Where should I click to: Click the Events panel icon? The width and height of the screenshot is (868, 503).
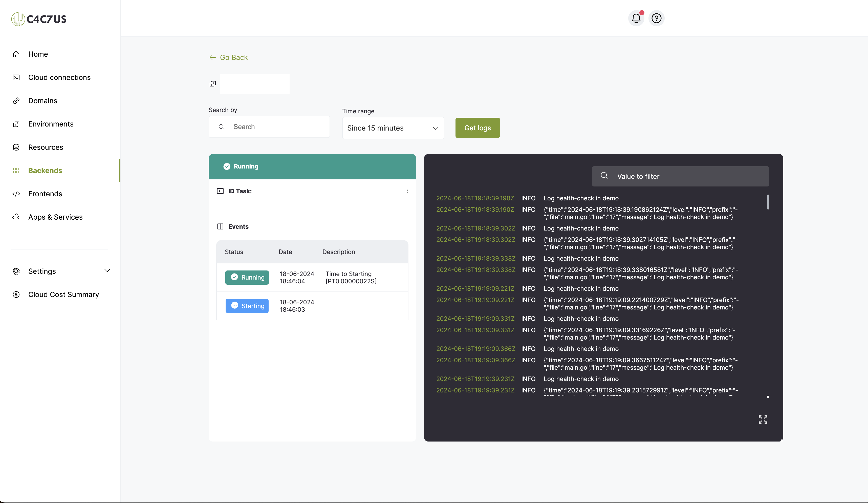(x=220, y=226)
